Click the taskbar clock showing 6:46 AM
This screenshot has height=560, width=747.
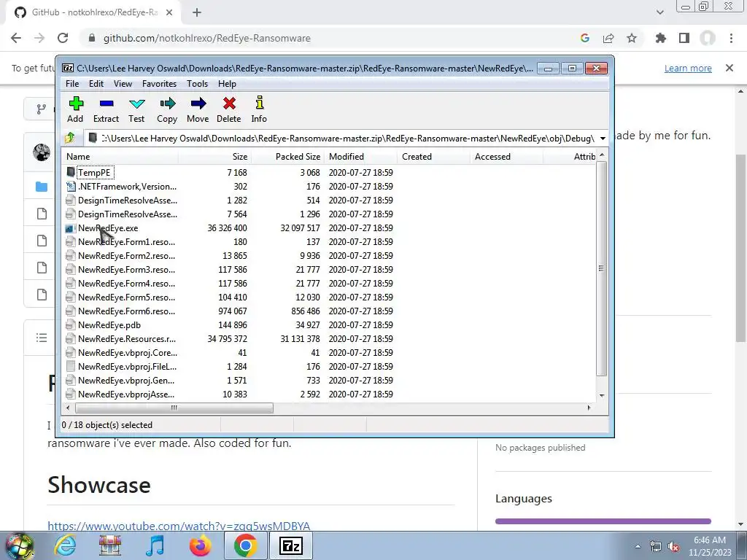pyautogui.click(x=710, y=546)
